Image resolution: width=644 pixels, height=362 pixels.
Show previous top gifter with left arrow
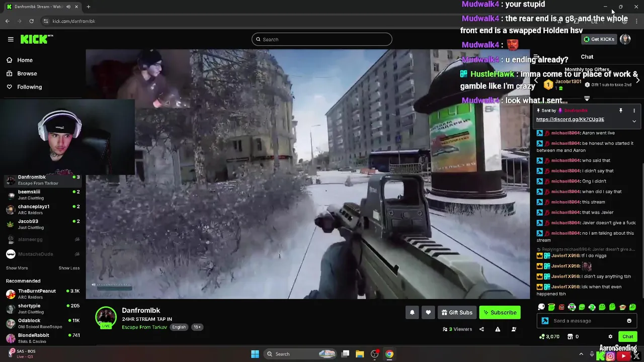(x=536, y=80)
